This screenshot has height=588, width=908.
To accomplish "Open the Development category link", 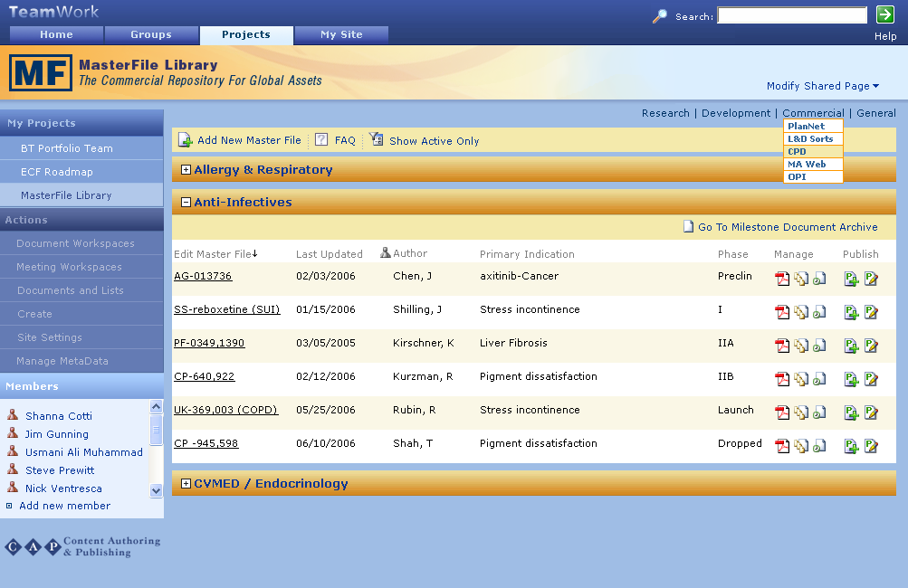I will 736,113.
